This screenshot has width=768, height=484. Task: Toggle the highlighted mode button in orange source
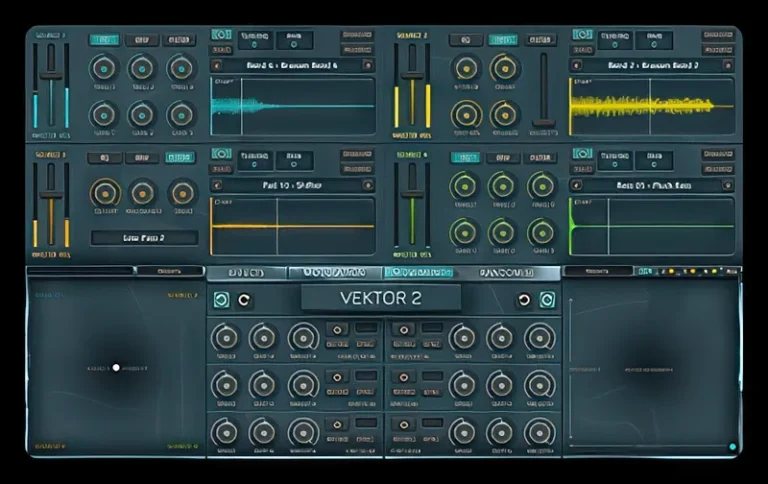coord(180,158)
